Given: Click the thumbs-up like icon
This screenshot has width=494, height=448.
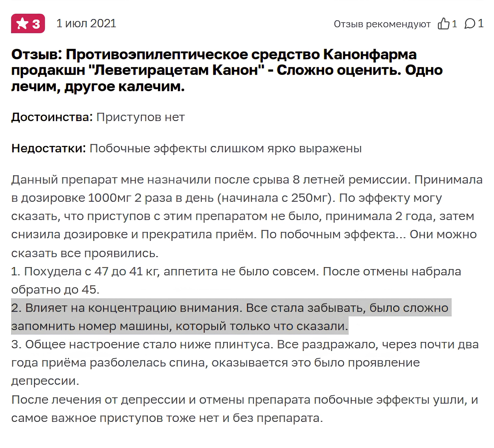Looking at the screenshot, I should point(443,24).
